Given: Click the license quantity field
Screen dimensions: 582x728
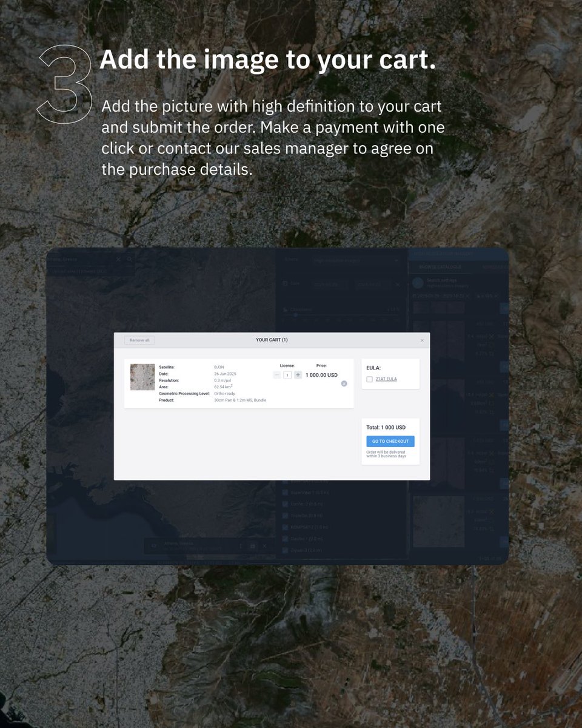Looking at the screenshot, I should tap(287, 375).
